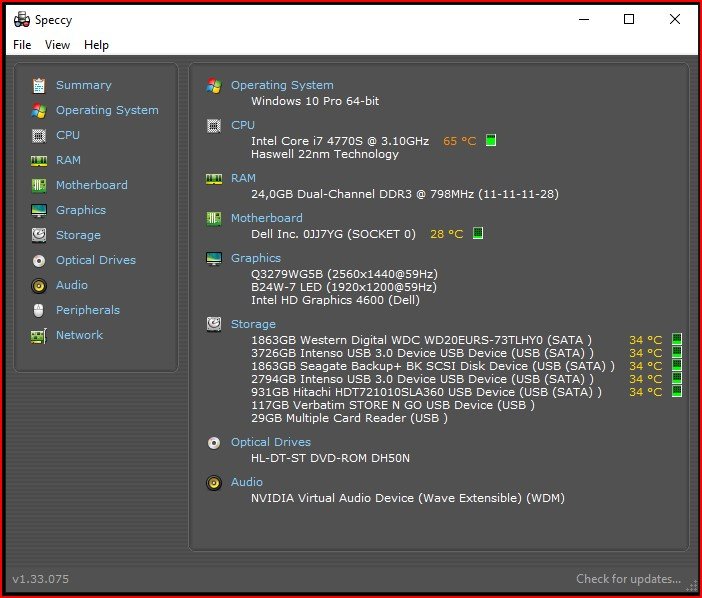Open the View menu
Screen dimensions: 702x598
57,45
